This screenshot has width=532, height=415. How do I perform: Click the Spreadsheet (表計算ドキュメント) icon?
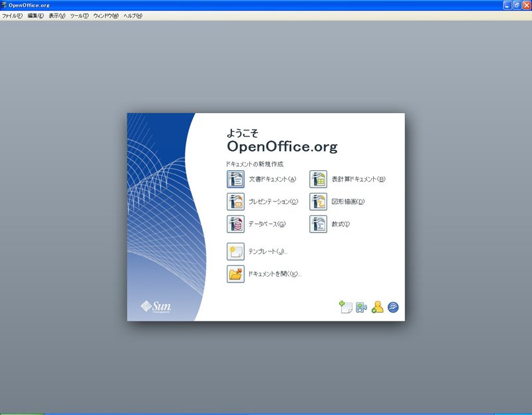[x=319, y=179]
